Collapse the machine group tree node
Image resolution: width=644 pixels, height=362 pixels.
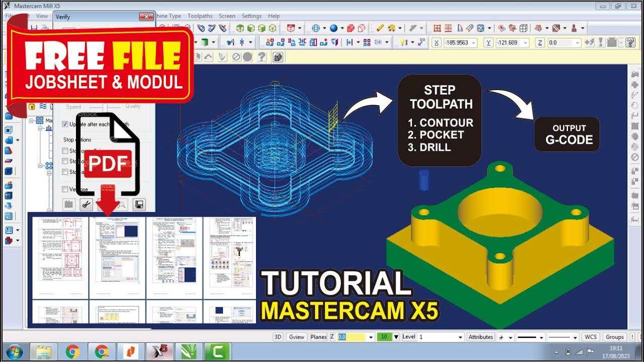(x=31, y=121)
